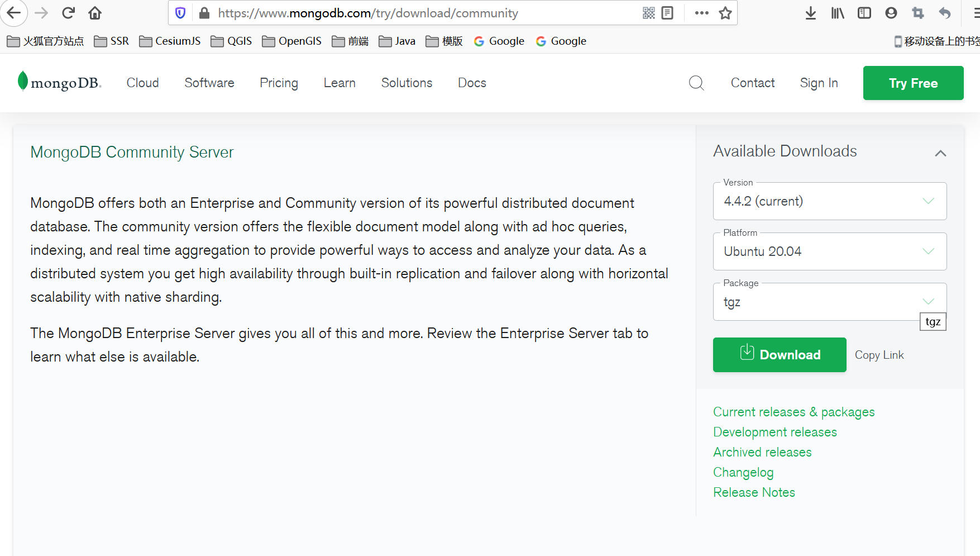This screenshot has height=556, width=980.
Task: Open the Archived releases link
Action: pos(762,452)
